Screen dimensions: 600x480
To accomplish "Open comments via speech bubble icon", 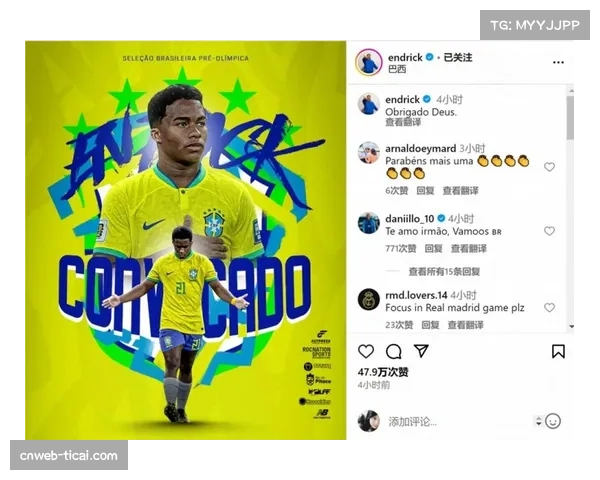I will 393,351.
